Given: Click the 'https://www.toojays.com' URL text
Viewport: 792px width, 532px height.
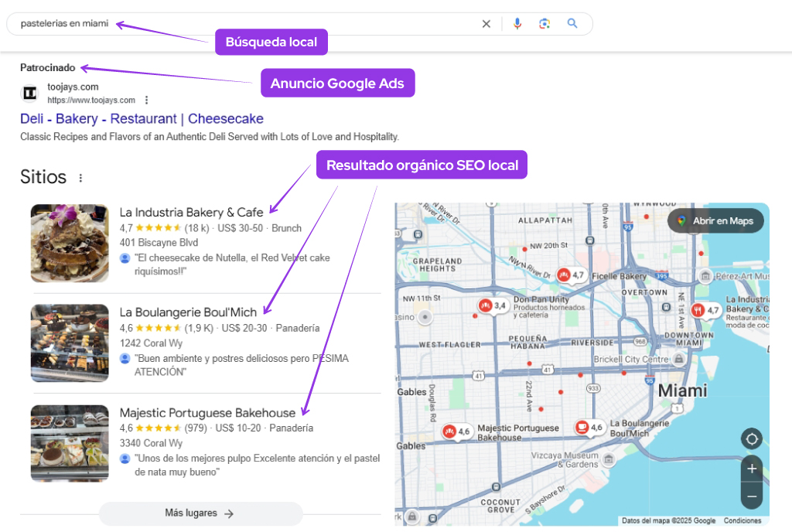Looking at the screenshot, I should [x=91, y=100].
